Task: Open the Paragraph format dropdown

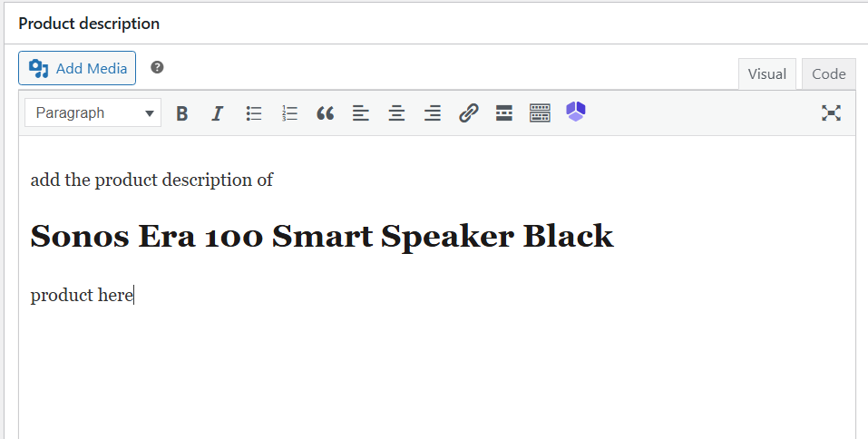Action: tap(93, 113)
